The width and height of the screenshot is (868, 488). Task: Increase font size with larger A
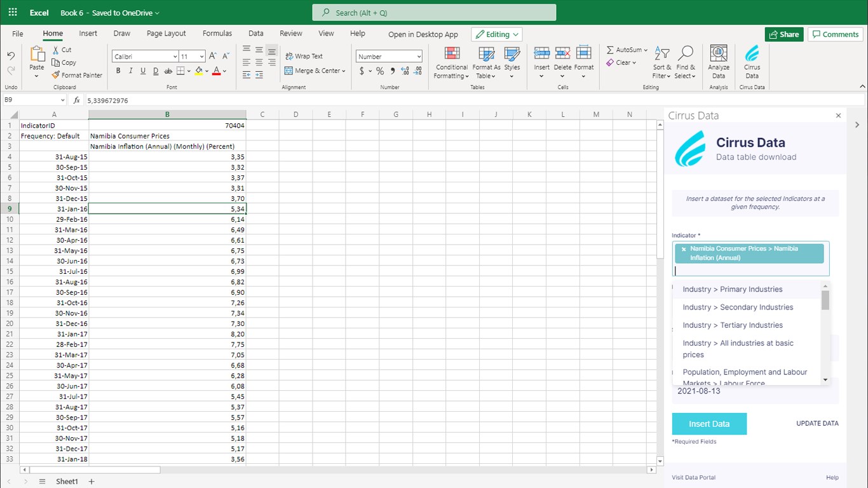[x=213, y=56]
